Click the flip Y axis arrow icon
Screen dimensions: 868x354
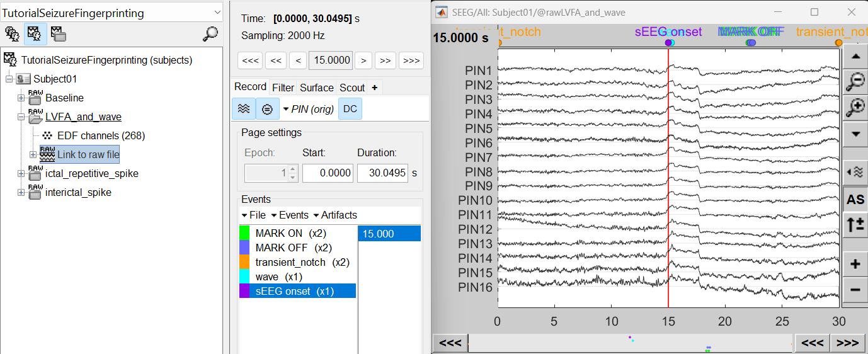click(855, 224)
